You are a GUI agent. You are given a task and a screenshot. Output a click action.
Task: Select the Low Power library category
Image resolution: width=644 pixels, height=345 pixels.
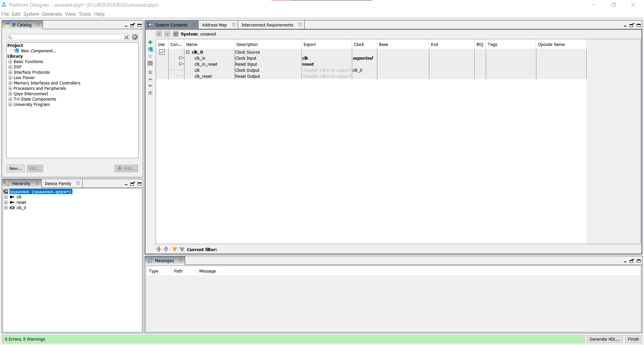pos(24,77)
